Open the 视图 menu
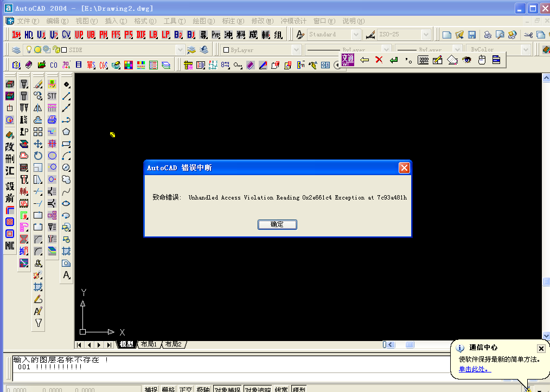This screenshot has height=392, width=550. [86, 21]
